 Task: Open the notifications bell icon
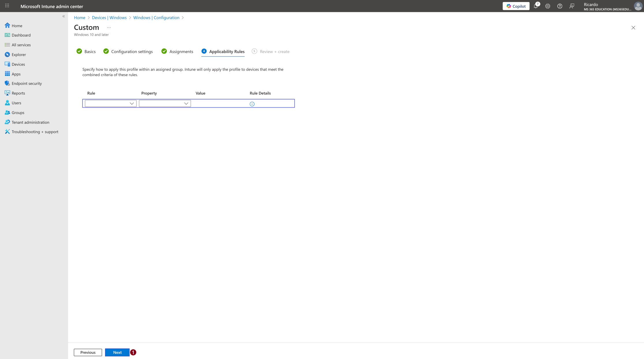point(536,6)
